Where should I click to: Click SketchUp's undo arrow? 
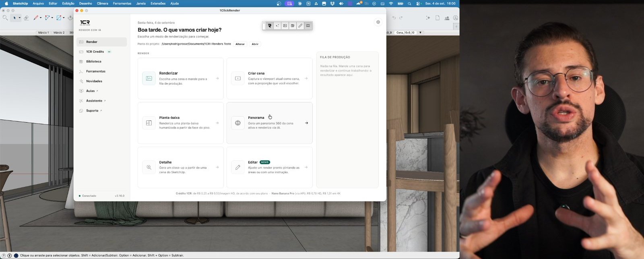point(394,18)
